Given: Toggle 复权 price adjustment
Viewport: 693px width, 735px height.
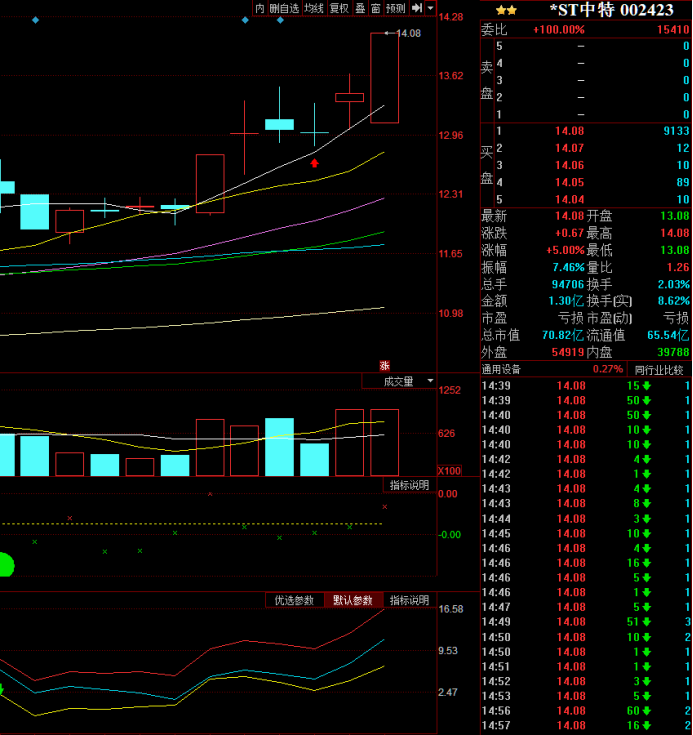Looking at the screenshot, I should click(339, 8).
